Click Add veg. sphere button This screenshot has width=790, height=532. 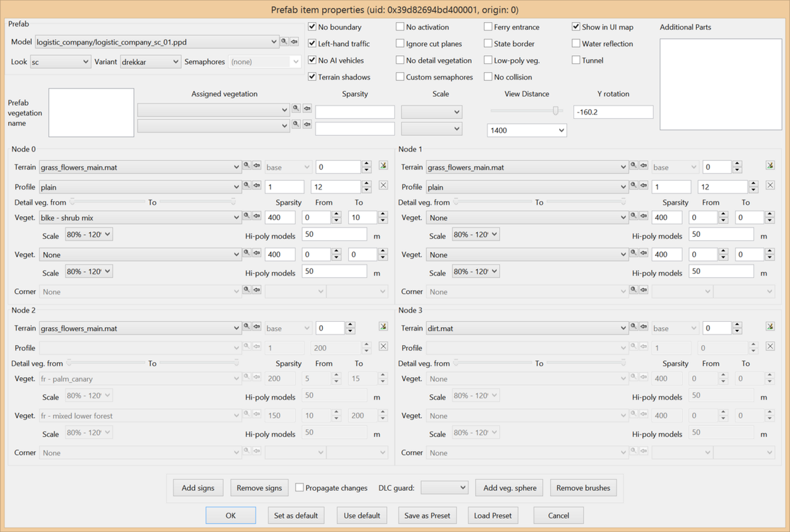pos(510,487)
